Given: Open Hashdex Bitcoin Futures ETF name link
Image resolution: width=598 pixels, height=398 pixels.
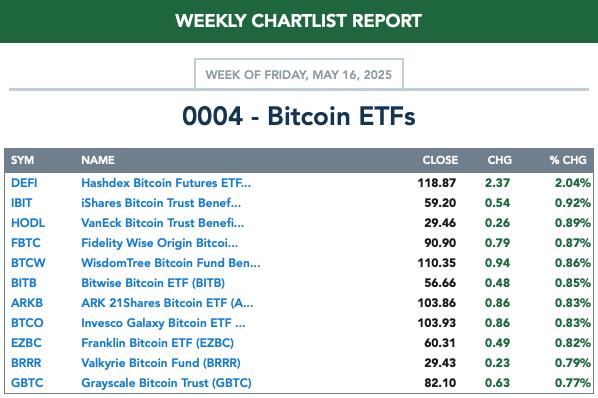Looking at the screenshot, I should [166, 183].
